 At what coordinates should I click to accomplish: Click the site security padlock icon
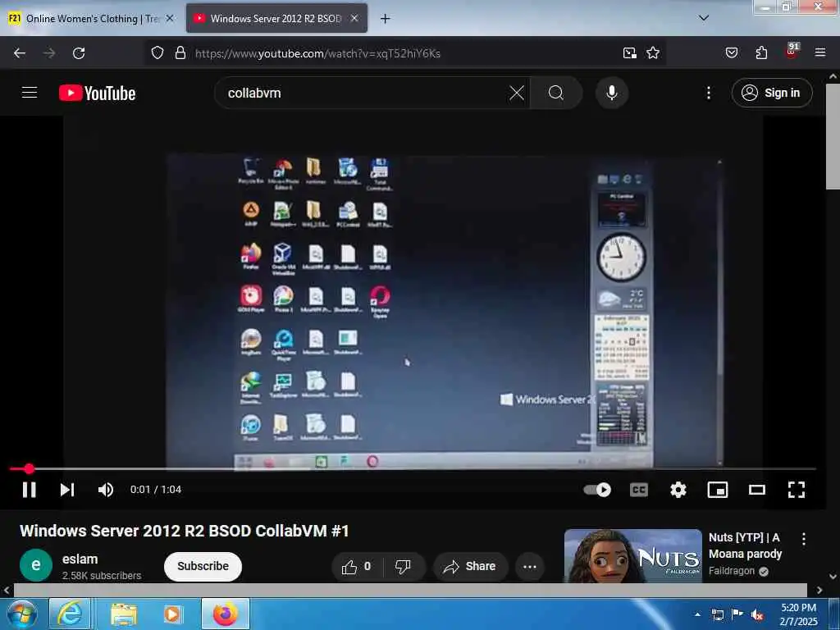pyautogui.click(x=180, y=53)
